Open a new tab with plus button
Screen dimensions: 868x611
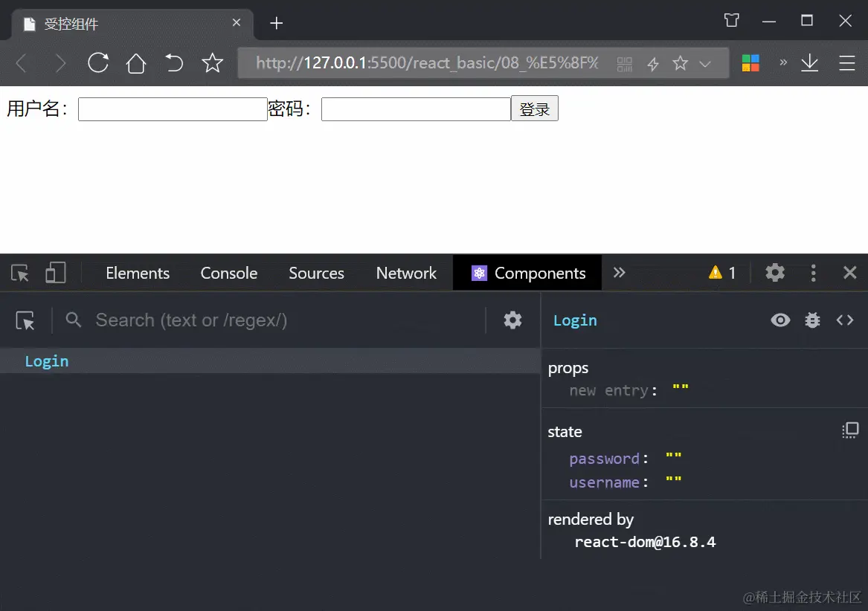click(x=276, y=23)
